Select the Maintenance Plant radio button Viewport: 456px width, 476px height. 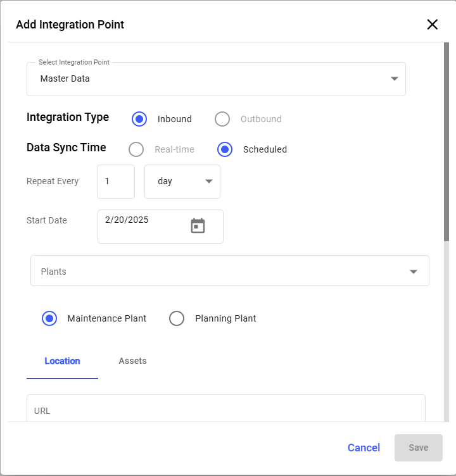49,318
